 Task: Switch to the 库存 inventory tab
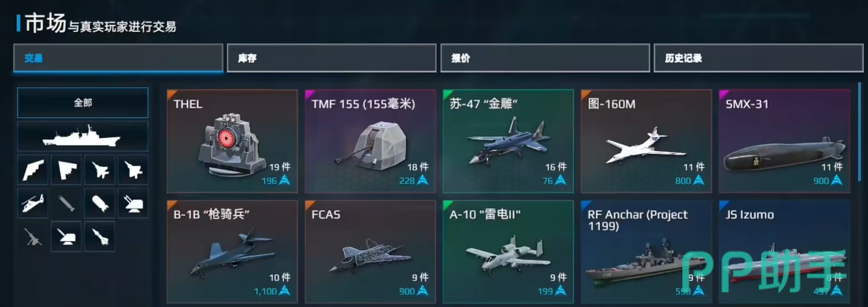pos(332,58)
